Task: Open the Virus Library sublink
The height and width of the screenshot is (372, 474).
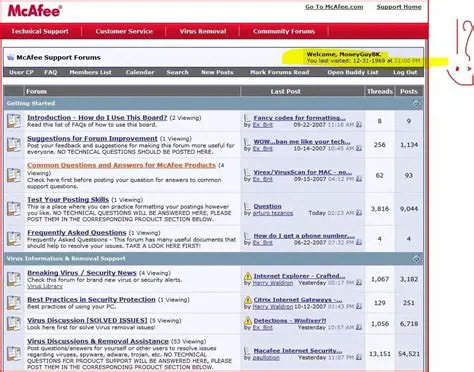Action: (x=45, y=286)
